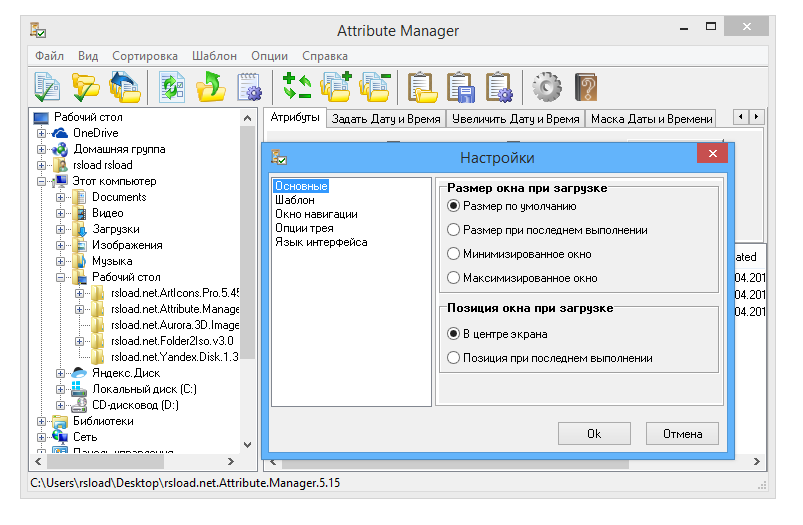The width and height of the screenshot is (803, 525).
Task: Confirm settings with Ok button
Action: tap(594, 434)
